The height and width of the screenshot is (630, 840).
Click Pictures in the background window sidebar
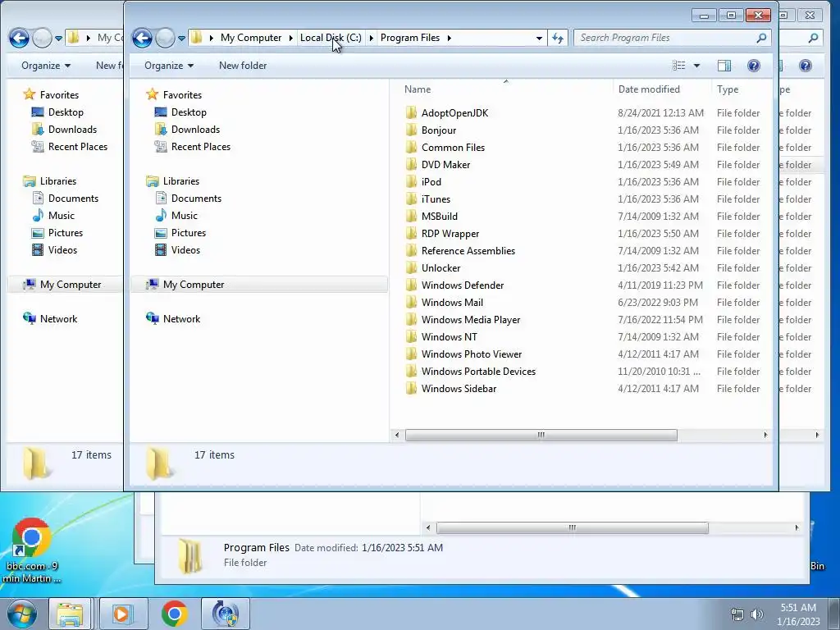tap(66, 232)
